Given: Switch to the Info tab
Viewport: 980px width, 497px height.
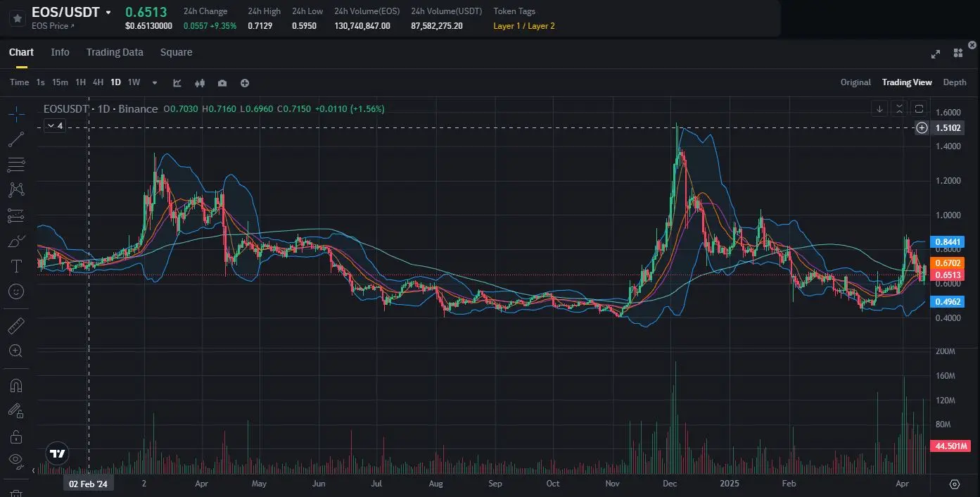Looking at the screenshot, I should pos(60,52).
